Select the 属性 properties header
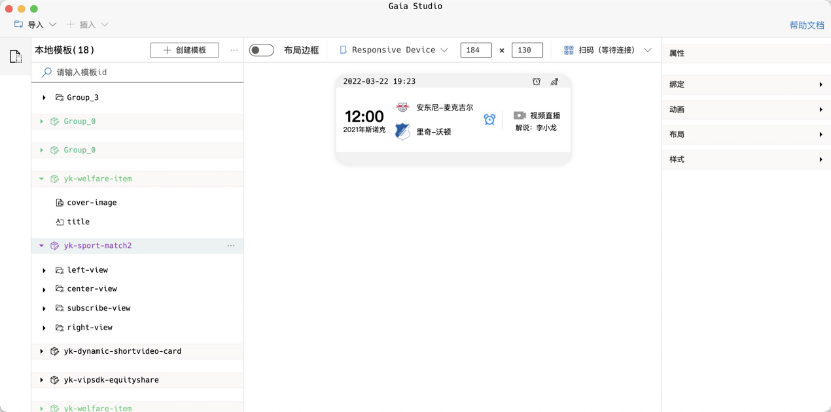The image size is (831, 412). pyautogui.click(x=746, y=53)
